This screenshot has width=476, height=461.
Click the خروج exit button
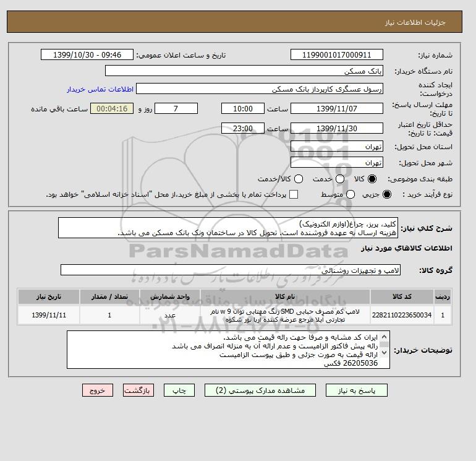coord(98,390)
